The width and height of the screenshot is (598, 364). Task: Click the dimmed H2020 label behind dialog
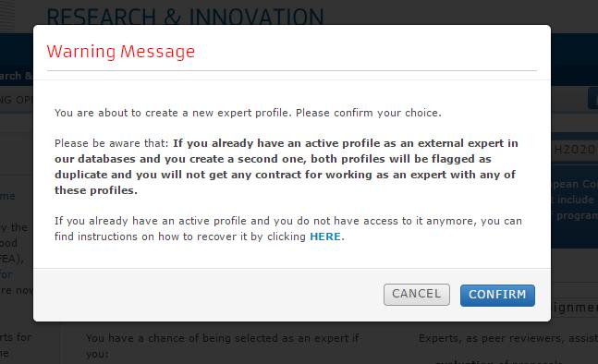(x=574, y=150)
